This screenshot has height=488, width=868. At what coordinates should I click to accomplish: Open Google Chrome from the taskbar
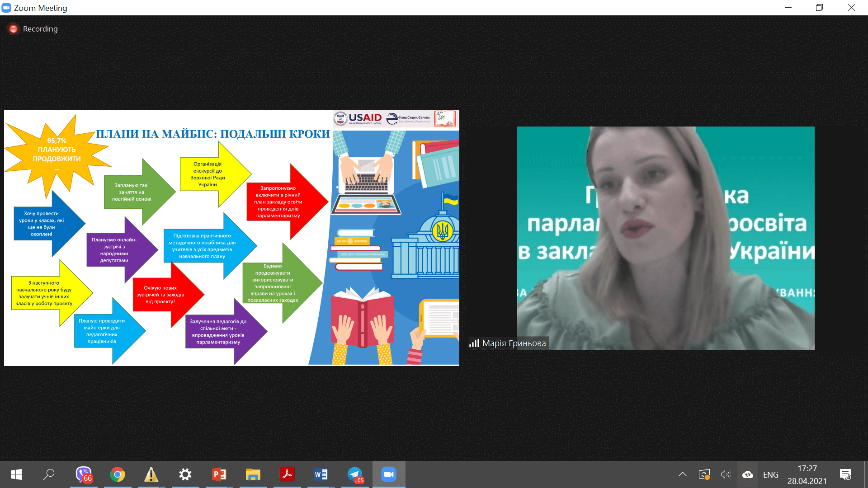(118, 474)
